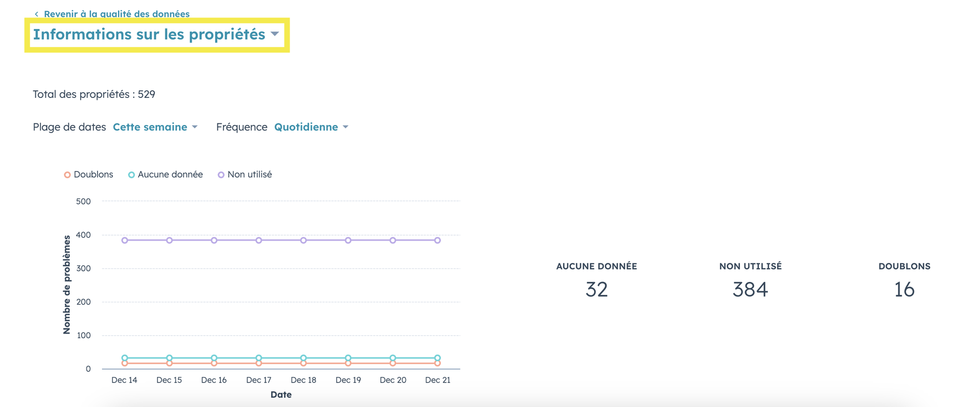980x407 pixels.
Task: Click the 'Non utilisé' data point for Dec 17
Action: click(x=259, y=240)
